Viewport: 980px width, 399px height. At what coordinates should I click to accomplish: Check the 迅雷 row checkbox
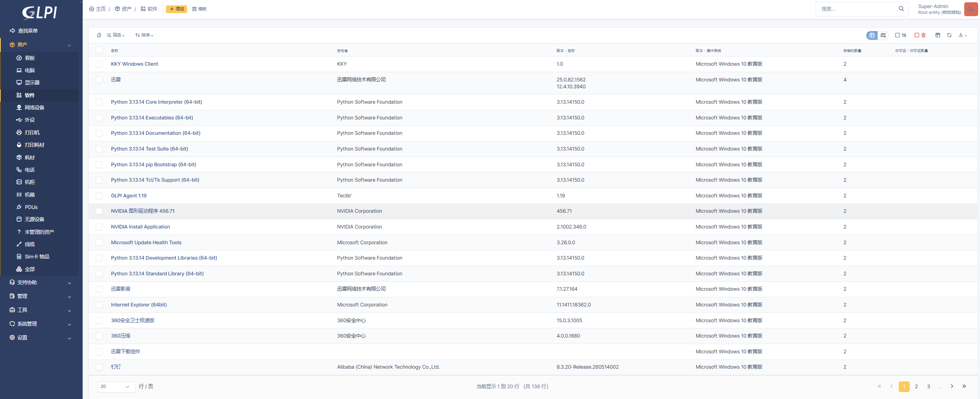[x=99, y=80]
